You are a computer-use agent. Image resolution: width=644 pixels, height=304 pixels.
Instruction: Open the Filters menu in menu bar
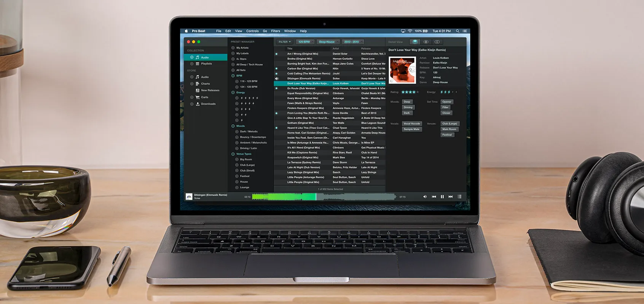(x=275, y=31)
